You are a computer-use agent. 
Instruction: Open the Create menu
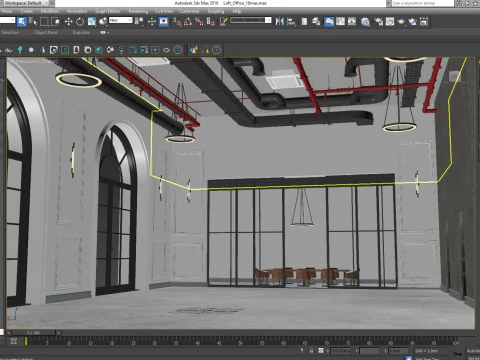pyautogui.click(x=27, y=11)
